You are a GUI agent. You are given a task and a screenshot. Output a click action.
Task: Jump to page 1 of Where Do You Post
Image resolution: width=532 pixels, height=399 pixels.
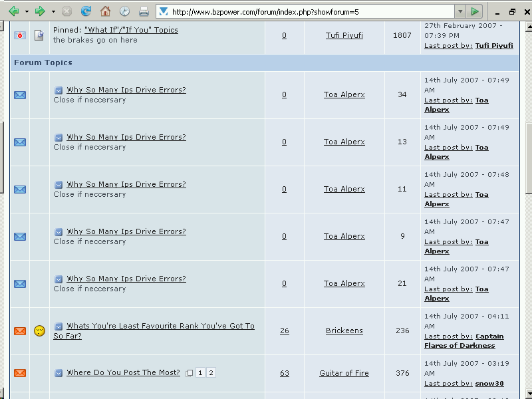pos(200,373)
